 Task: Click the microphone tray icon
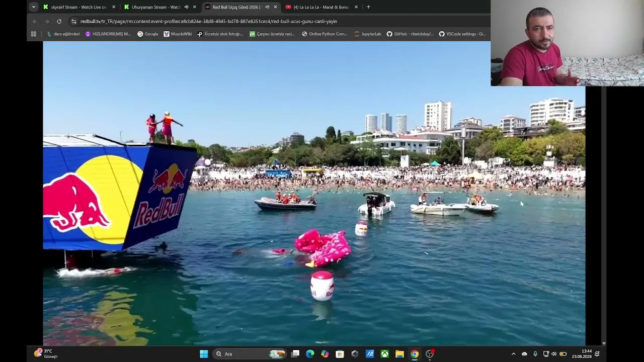pos(535,354)
